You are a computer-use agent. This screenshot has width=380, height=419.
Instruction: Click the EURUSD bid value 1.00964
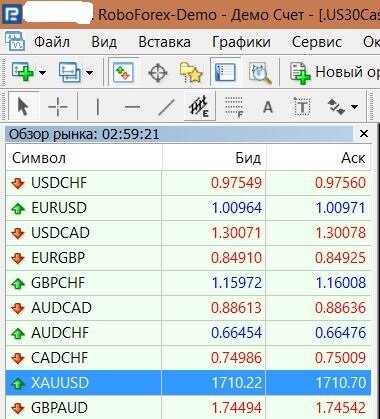point(237,208)
